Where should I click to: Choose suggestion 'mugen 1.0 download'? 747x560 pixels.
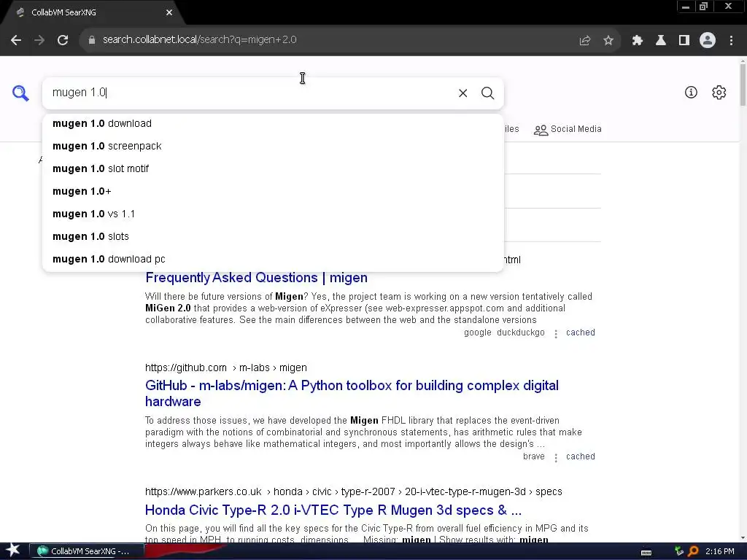click(x=273, y=123)
